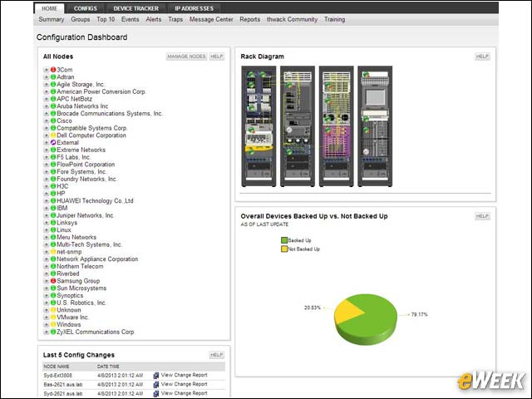Expand the HUAWEI Technology Co.,Ltd group
The image size is (532, 399).
point(47,201)
